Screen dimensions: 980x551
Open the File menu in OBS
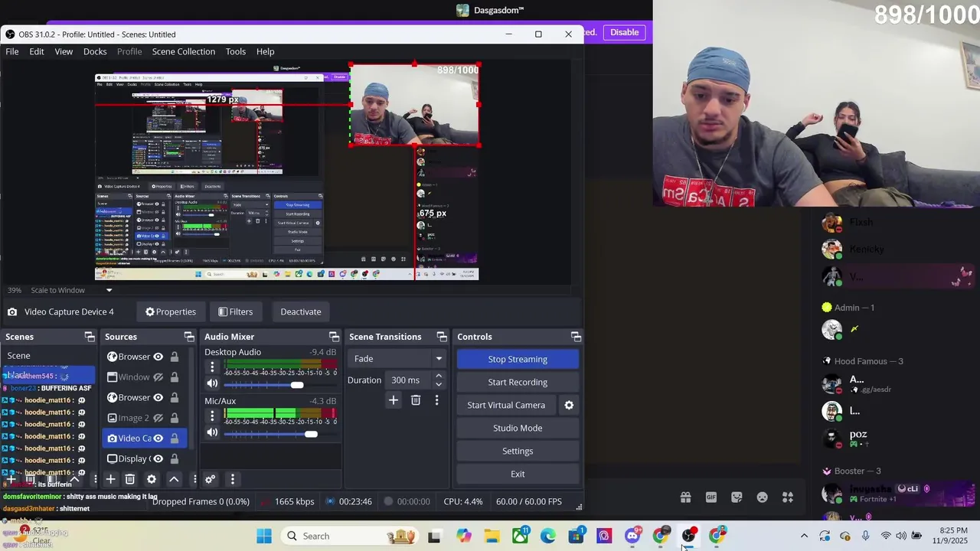click(x=12, y=51)
